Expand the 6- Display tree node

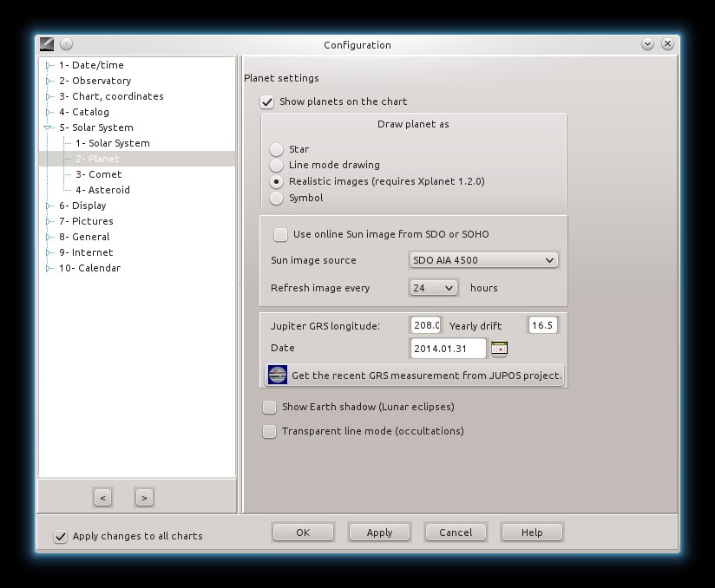(x=49, y=206)
